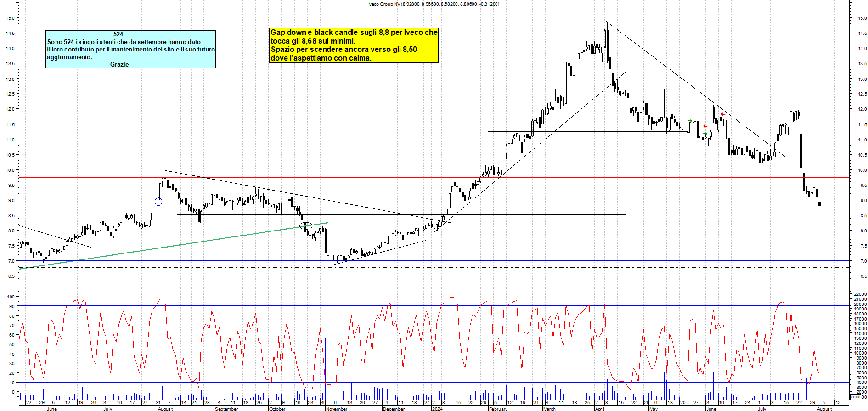This screenshot has height=411, width=868.
Task: Click '7.0' on the left price scale
Action: tap(11, 261)
